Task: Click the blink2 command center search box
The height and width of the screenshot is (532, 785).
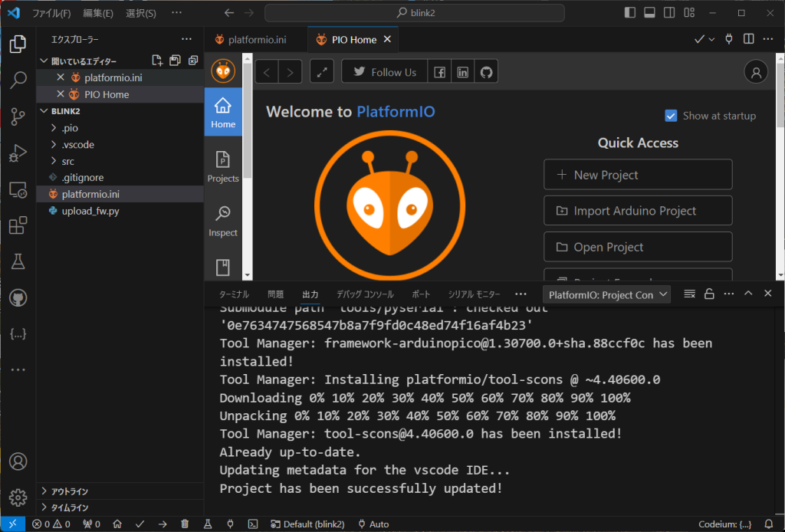Action: [x=415, y=12]
